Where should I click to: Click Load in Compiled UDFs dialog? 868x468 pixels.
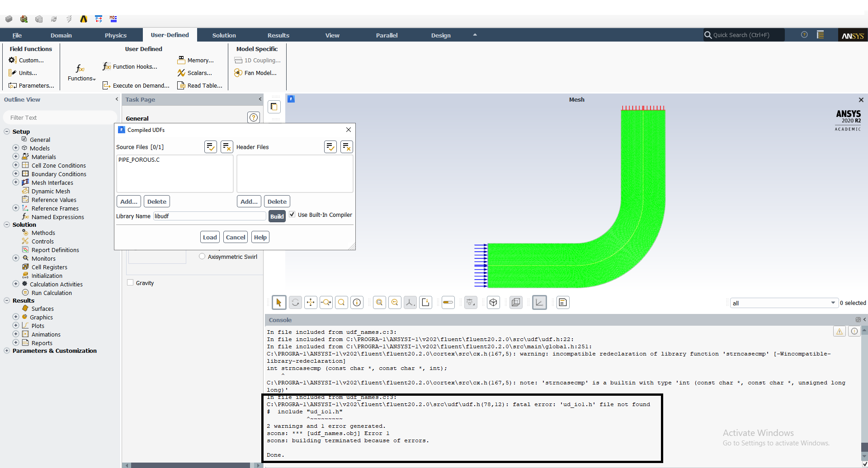click(x=210, y=237)
